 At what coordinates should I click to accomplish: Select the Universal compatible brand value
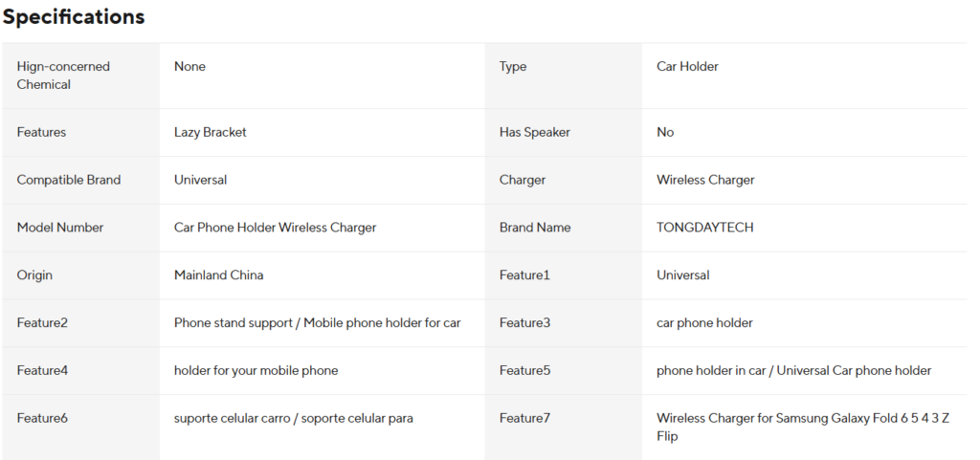[200, 180]
